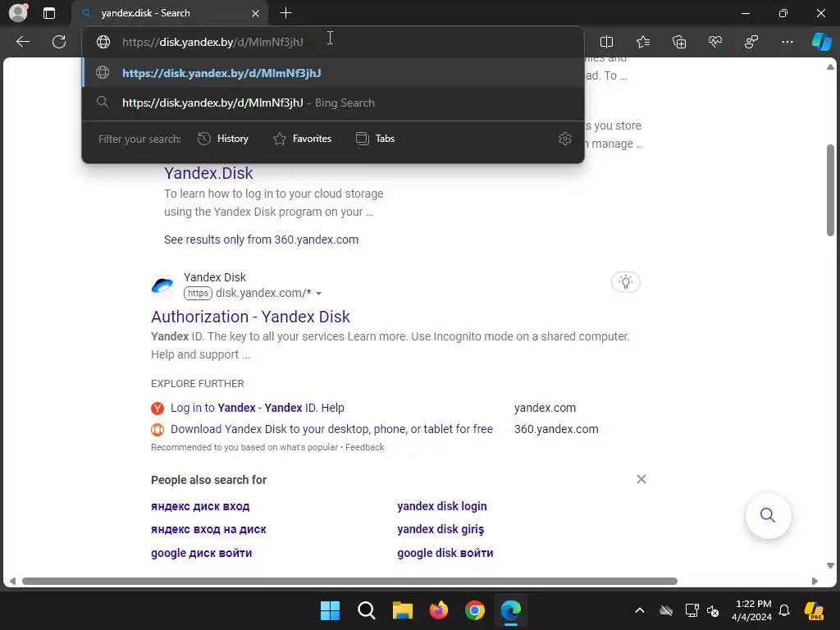
Task: Click the Feedback link
Action: coord(364,447)
